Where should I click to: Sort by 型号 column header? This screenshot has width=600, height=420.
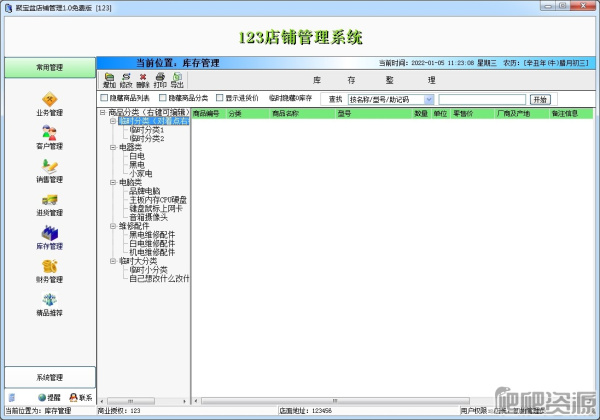[374, 114]
